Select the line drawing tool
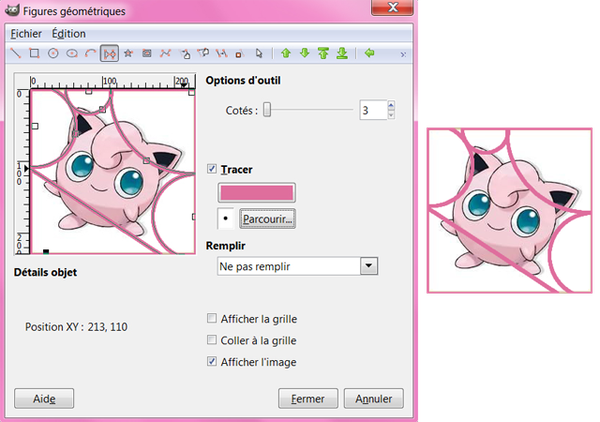This screenshot has height=422, width=600. point(15,53)
